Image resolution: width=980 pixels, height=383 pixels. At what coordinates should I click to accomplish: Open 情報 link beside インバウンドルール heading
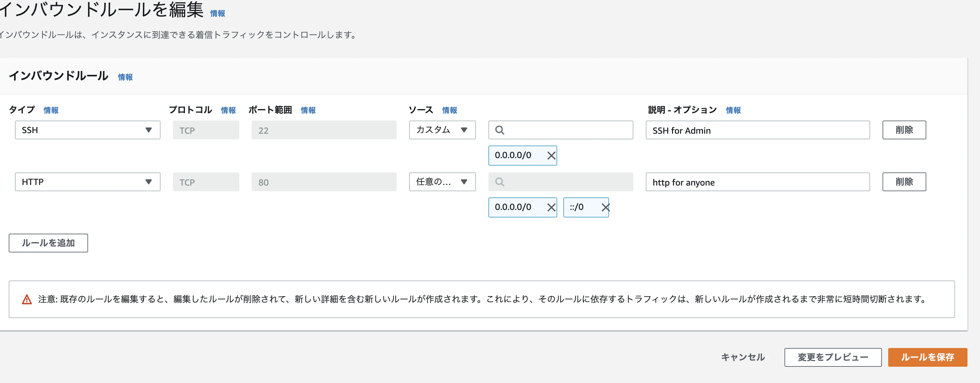pyautogui.click(x=125, y=77)
